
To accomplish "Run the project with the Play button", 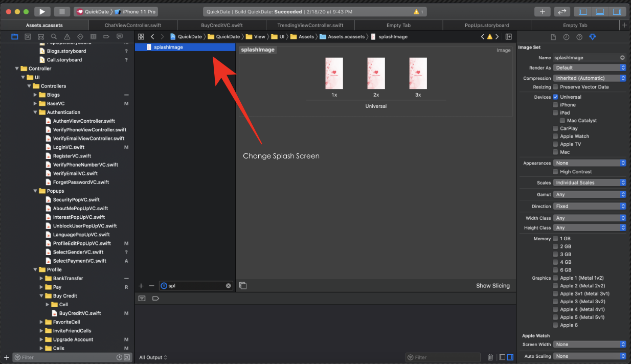I will [42, 11].
